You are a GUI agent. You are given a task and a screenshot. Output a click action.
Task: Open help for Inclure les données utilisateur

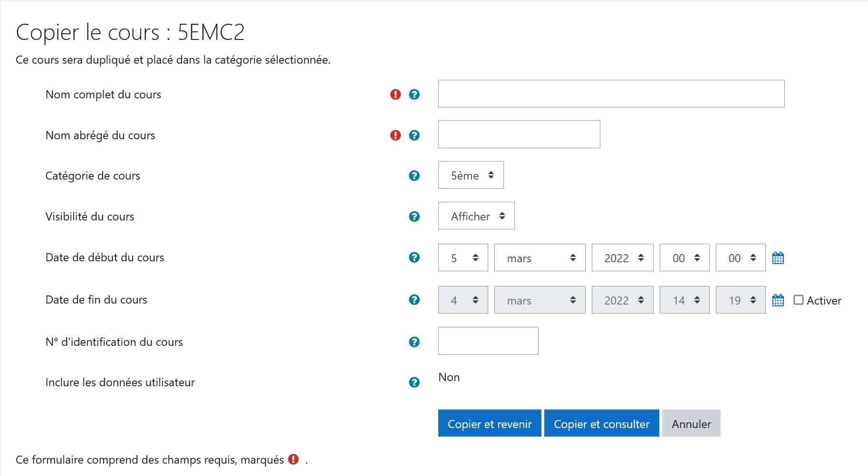[x=414, y=382]
